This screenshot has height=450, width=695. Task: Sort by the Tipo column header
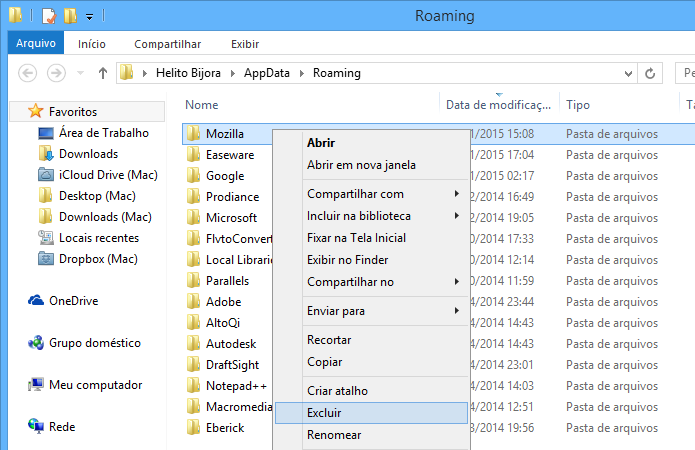(578, 105)
